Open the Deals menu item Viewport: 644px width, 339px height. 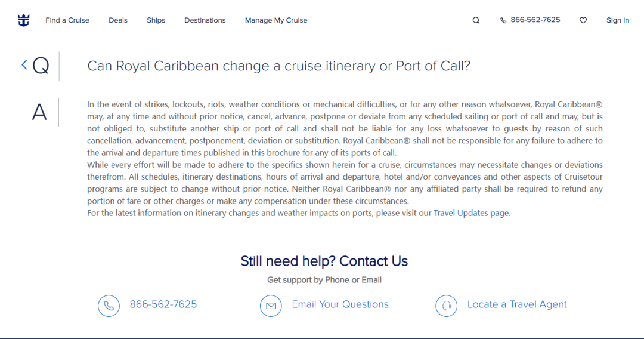pyautogui.click(x=118, y=20)
